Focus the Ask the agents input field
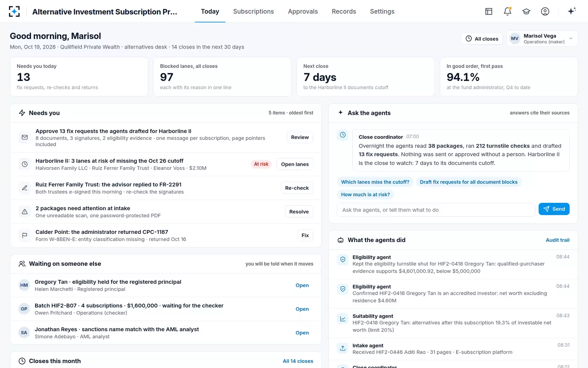The height and width of the screenshot is (368, 588). [x=436, y=210]
